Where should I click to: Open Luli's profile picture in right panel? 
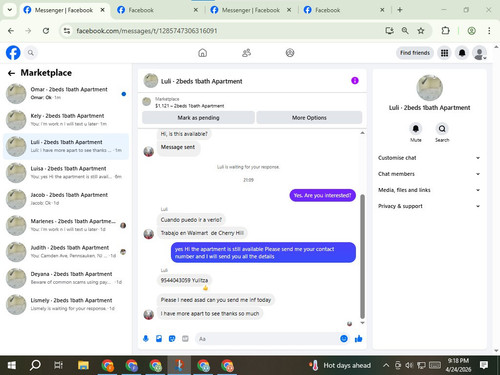pos(429,88)
